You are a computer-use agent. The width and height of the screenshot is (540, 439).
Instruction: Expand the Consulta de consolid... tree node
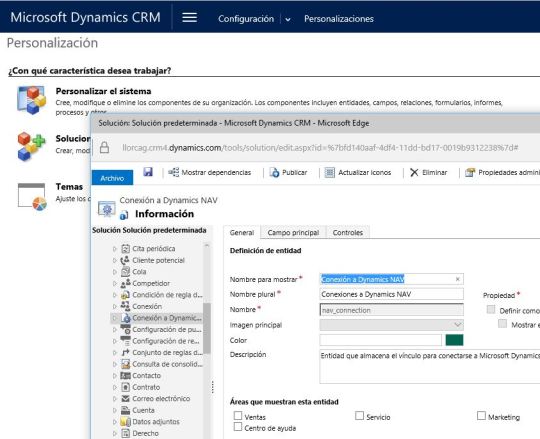(115, 364)
